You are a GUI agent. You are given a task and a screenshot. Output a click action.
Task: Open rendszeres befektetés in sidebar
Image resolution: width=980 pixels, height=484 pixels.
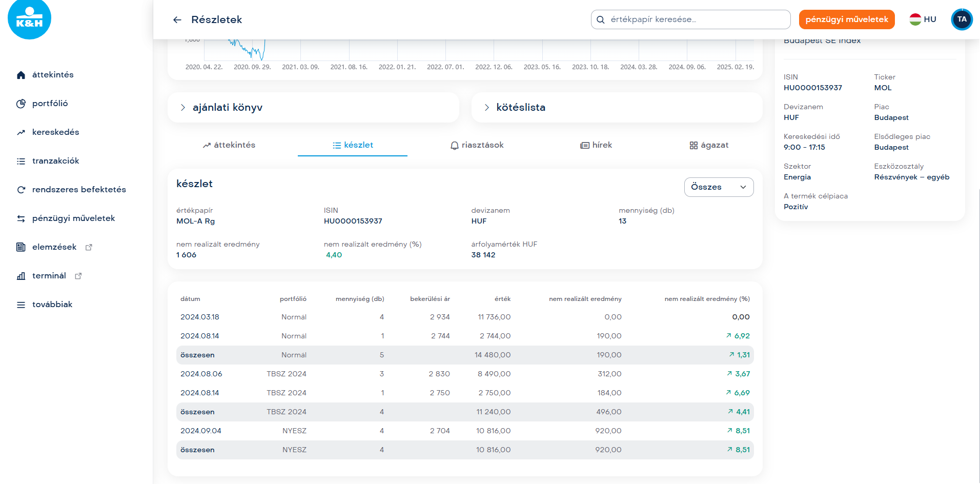click(x=78, y=190)
